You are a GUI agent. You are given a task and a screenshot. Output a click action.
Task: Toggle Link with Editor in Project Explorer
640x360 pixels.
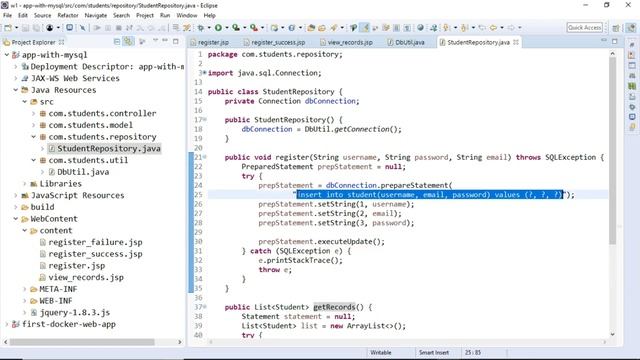[129, 42]
